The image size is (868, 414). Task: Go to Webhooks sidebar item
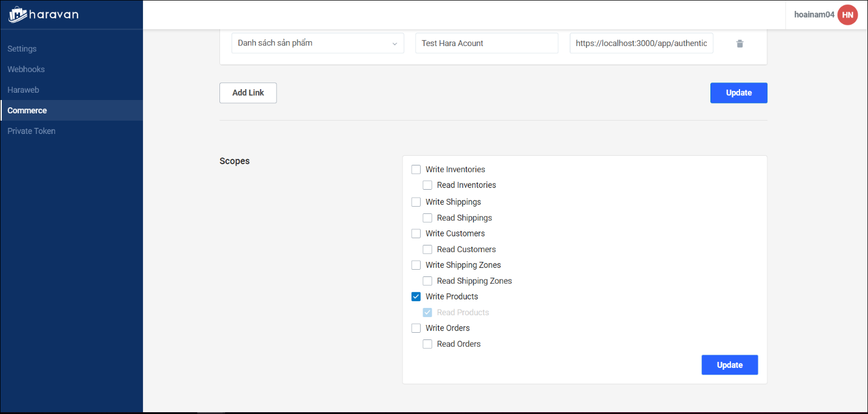[x=26, y=69]
